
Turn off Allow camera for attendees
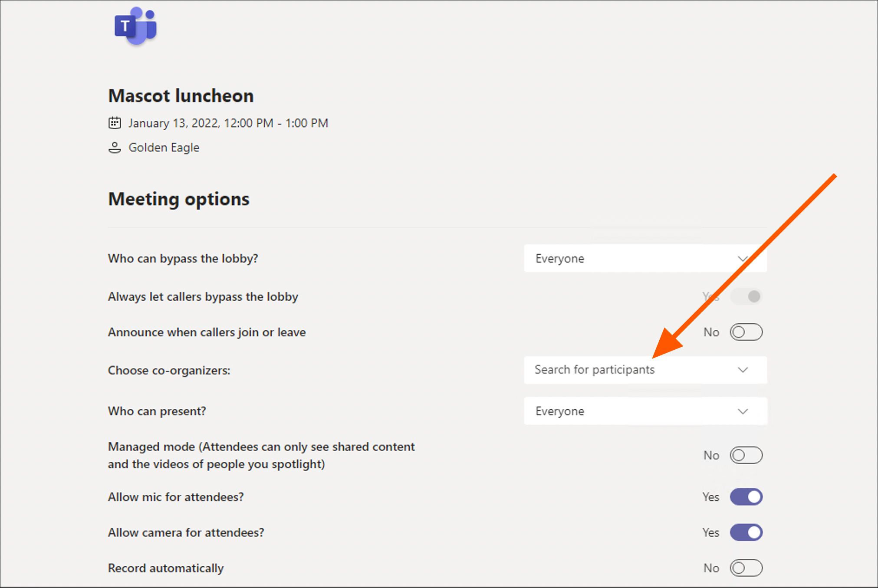746,532
